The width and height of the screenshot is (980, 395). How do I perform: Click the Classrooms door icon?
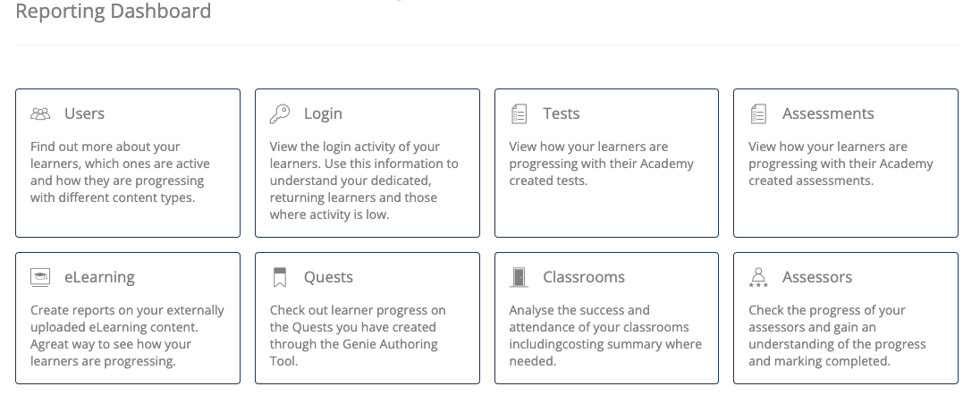pyautogui.click(x=519, y=278)
